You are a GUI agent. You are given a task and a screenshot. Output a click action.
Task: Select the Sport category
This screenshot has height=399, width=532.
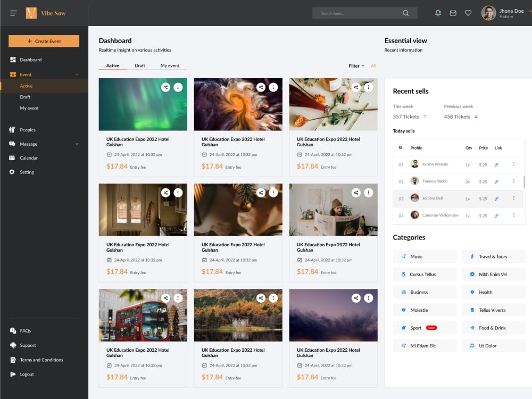[425, 328]
